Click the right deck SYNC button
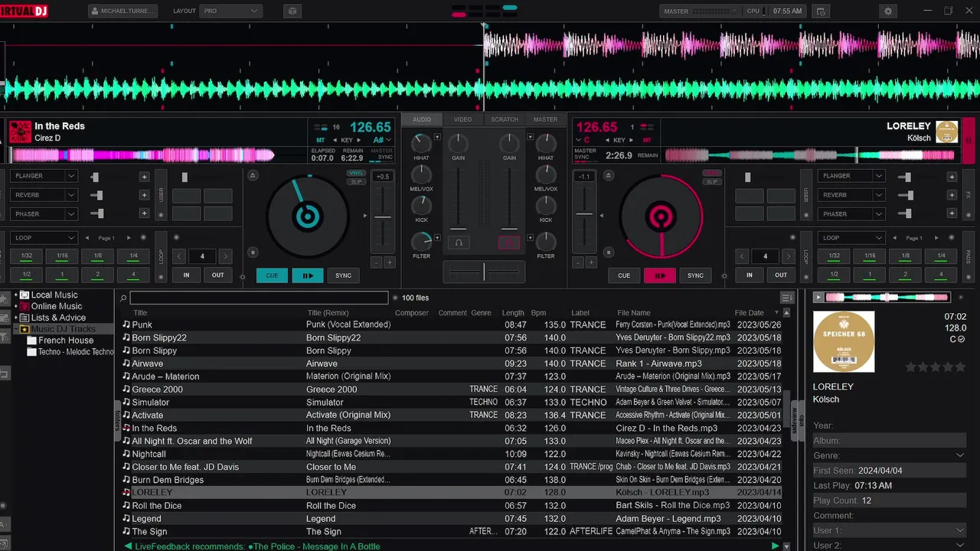Image resolution: width=980 pixels, height=551 pixels. point(695,275)
